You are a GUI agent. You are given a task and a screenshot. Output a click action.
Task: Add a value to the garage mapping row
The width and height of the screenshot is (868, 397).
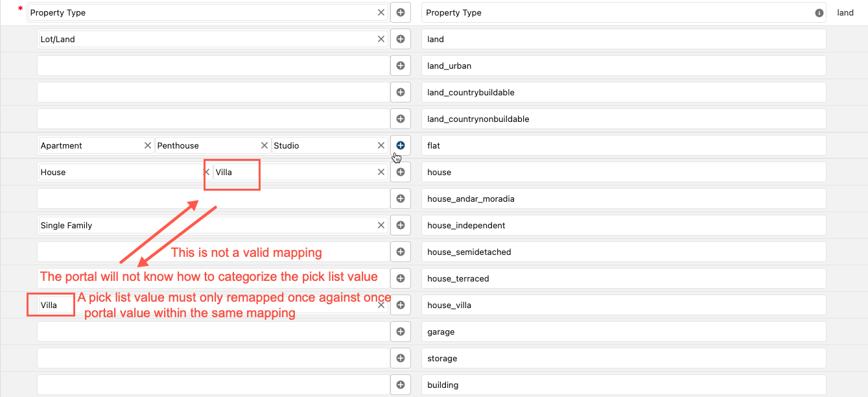[x=400, y=331]
